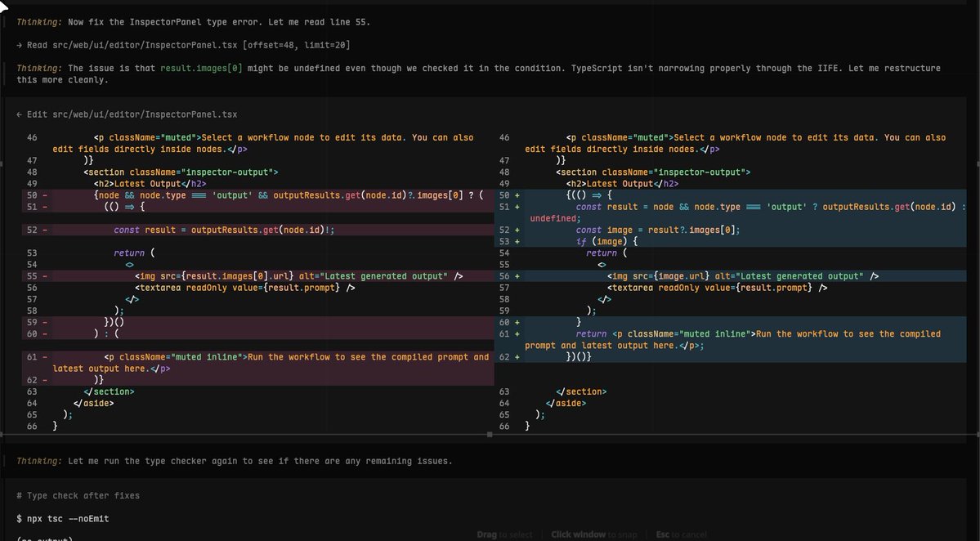Click the 'Read src/web/ui/editor/InspectorPanel.tsx' tool line
This screenshot has width=980, height=541.
point(183,45)
